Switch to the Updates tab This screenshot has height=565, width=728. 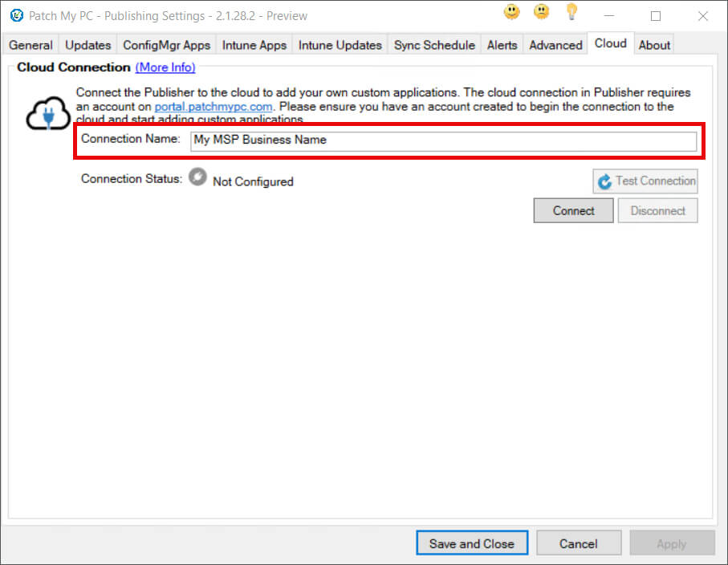(87, 45)
